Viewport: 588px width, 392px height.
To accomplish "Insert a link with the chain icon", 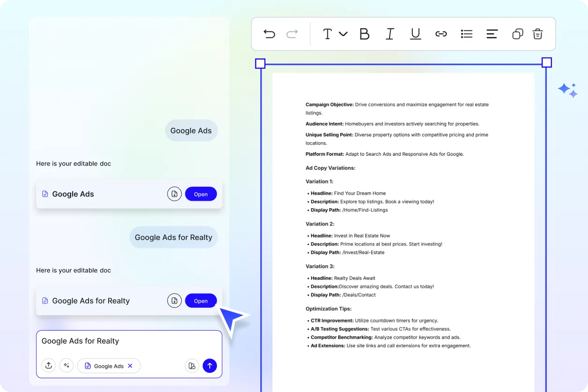I will (x=441, y=34).
